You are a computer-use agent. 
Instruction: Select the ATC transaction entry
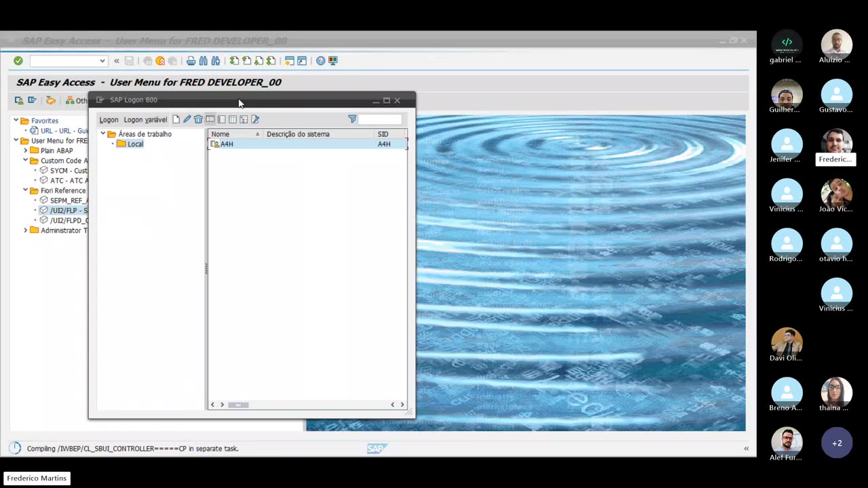pos(68,180)
